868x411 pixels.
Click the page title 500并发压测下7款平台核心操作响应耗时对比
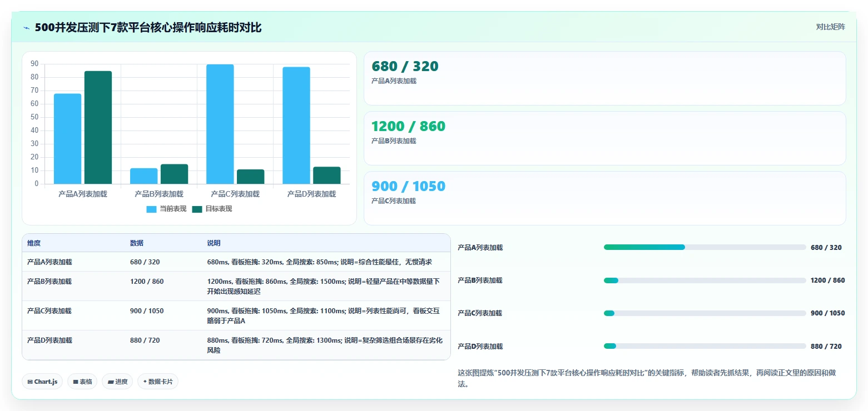pos(148,28)
